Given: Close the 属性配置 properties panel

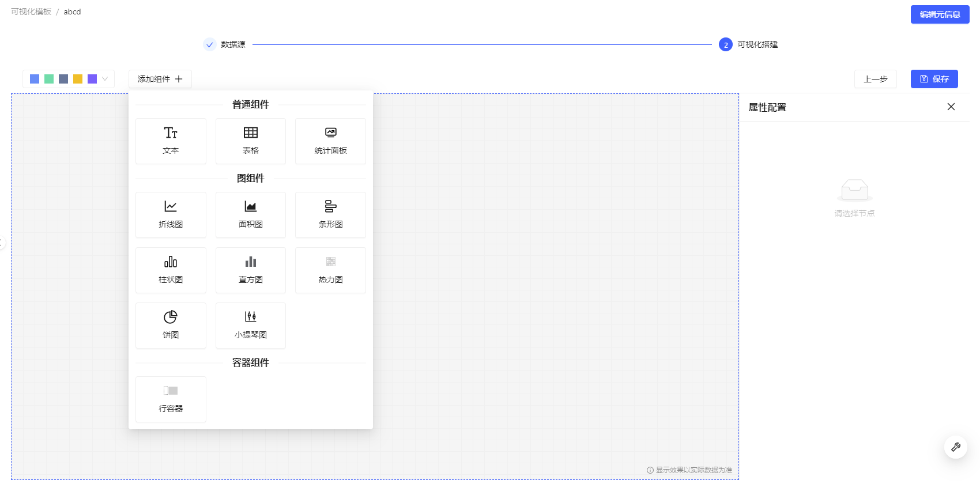Looking at the screenshot, I should [x=951, y=107].
